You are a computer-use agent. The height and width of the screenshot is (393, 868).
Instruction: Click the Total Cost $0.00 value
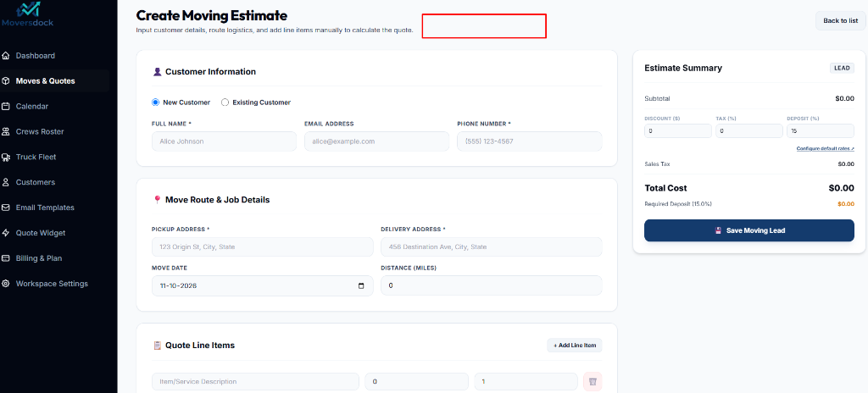(842, 188)
